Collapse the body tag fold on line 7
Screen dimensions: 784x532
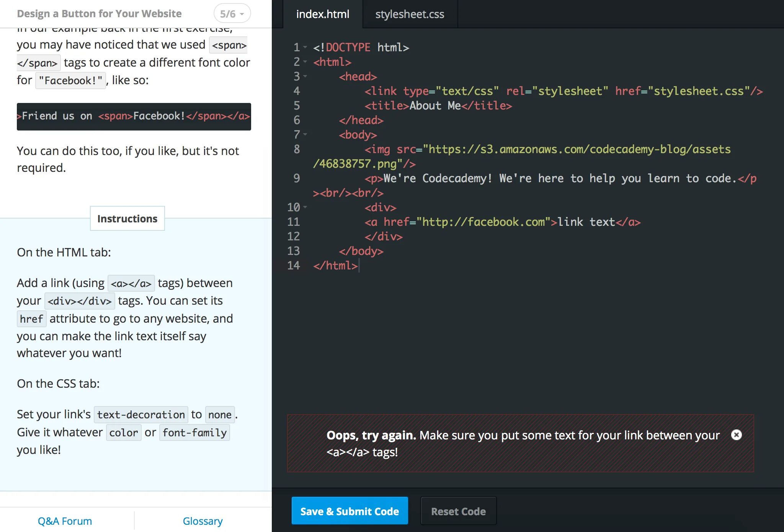(x=305, y=134)
